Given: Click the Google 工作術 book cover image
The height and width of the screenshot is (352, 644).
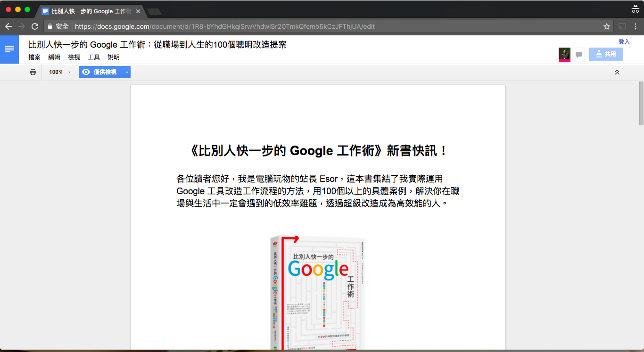Looking at the screenshot, I should coord(318,292).
